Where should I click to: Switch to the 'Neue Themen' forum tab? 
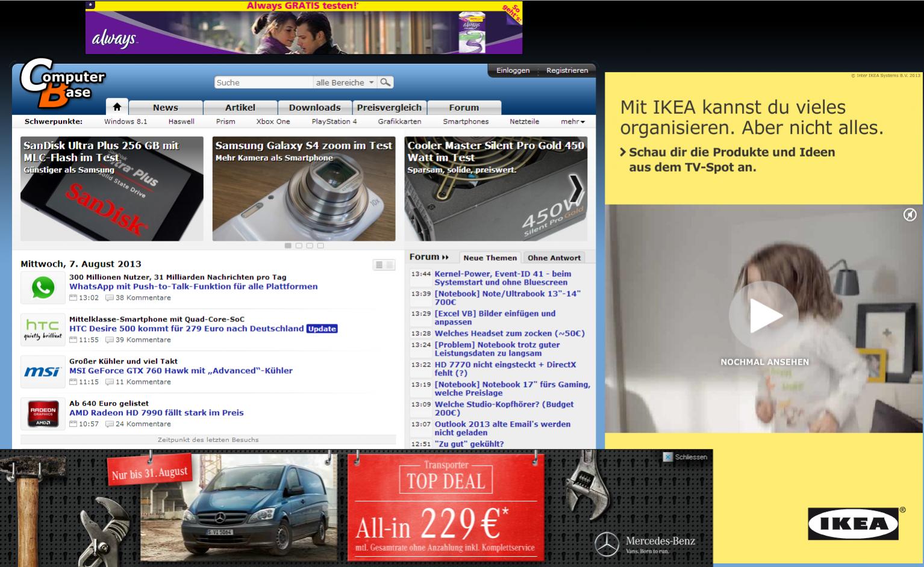point(490,258)
